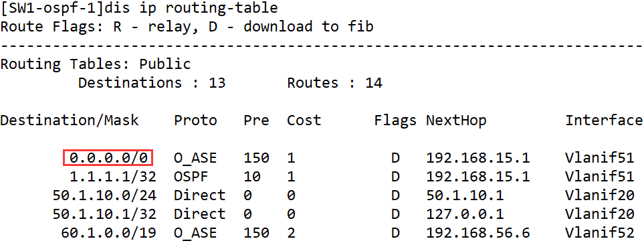Image resolution: width=644 pixels, height=243 pixels.
Task: Click the Interface column header
Action: (x=605, y=120)
